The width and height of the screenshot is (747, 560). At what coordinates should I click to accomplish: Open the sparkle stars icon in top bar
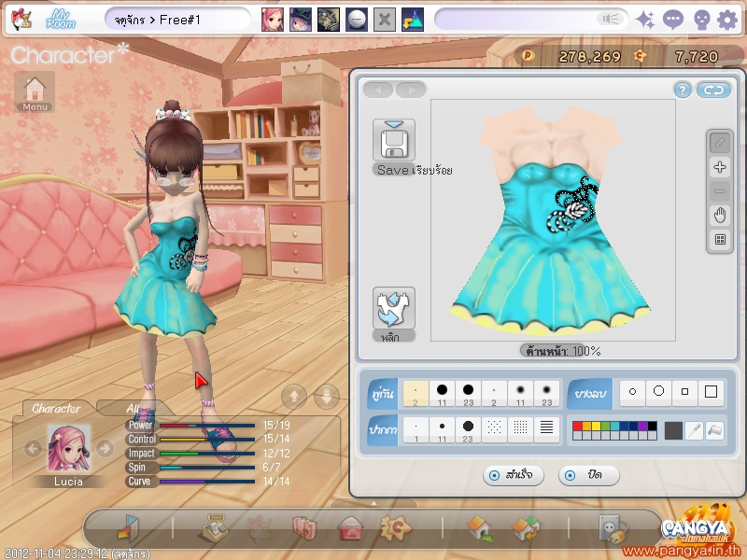(x=645, y=20)
